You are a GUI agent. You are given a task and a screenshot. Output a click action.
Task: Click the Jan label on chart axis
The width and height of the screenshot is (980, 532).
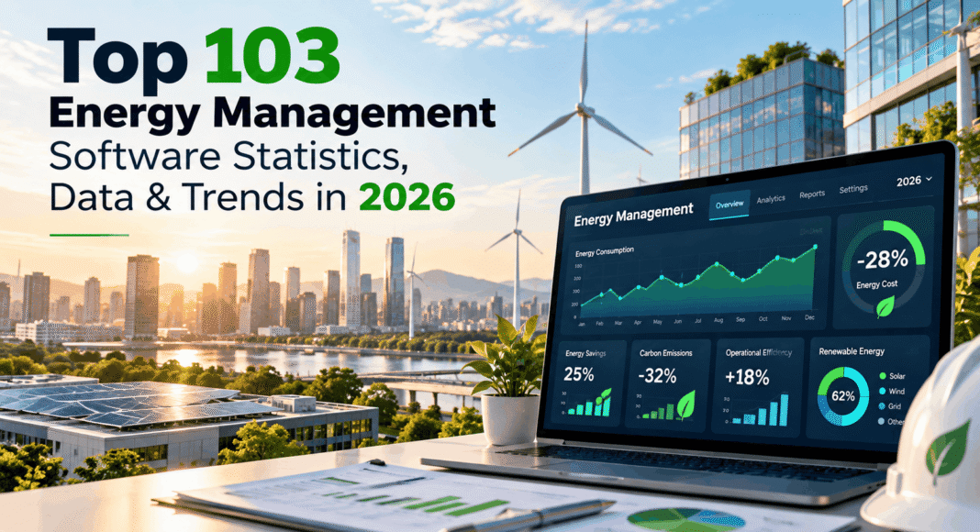[x=582, y=325]
